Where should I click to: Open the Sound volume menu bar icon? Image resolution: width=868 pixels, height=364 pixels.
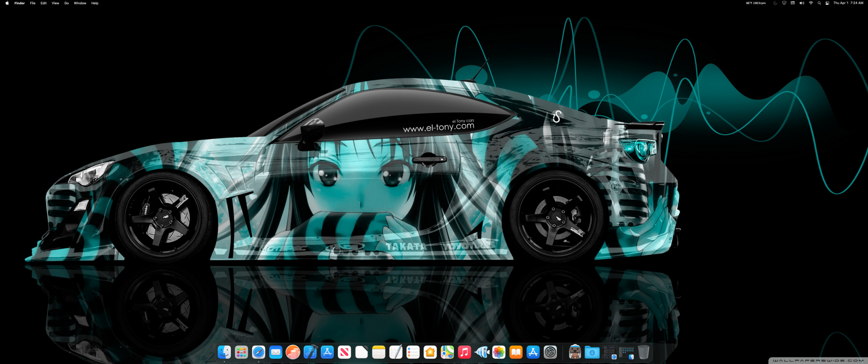(x=802, y=3)
